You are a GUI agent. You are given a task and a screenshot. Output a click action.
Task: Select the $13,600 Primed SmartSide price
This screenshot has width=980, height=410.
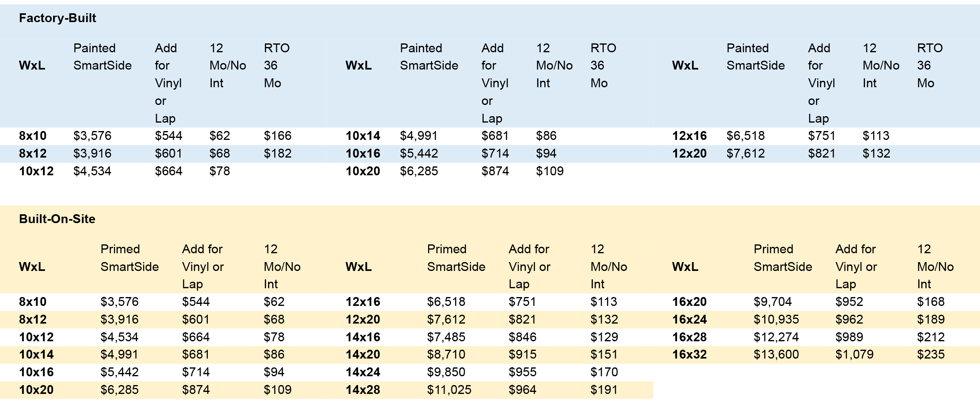[776, 355]
